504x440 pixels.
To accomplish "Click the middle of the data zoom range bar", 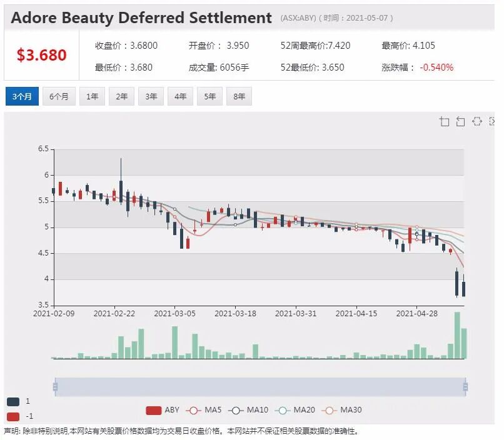I will 260,387.
